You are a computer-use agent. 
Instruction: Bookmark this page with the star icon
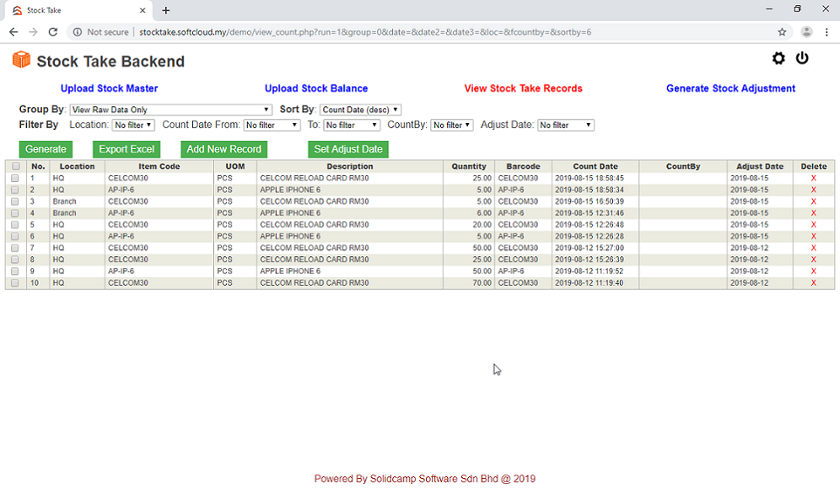pos(782,32)
